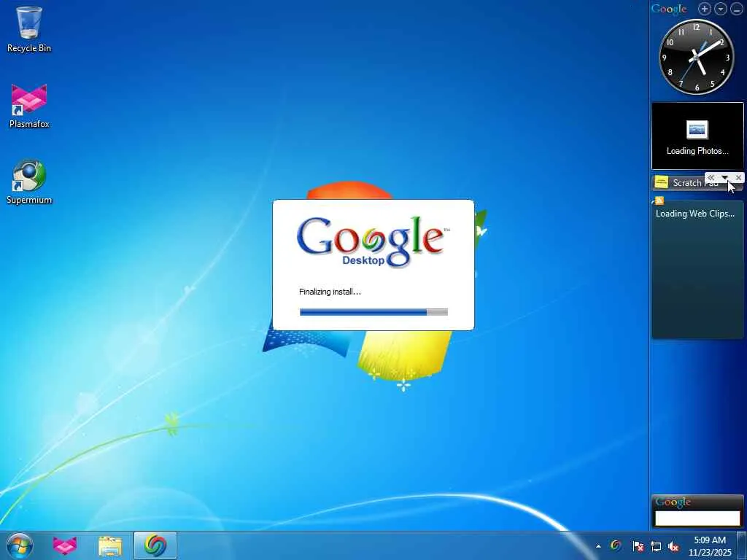Screen dimensions: 747x560
Task: Click the yellow Scratch Pad note icon
Action: pyautogui.click(x=661, y=182)
